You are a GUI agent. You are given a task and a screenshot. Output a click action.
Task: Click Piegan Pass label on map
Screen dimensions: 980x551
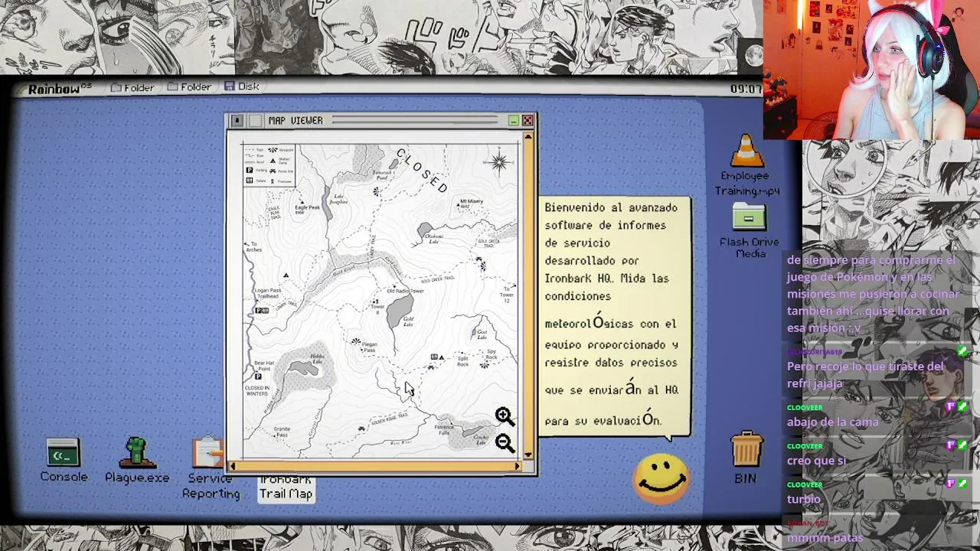point(369,347)
